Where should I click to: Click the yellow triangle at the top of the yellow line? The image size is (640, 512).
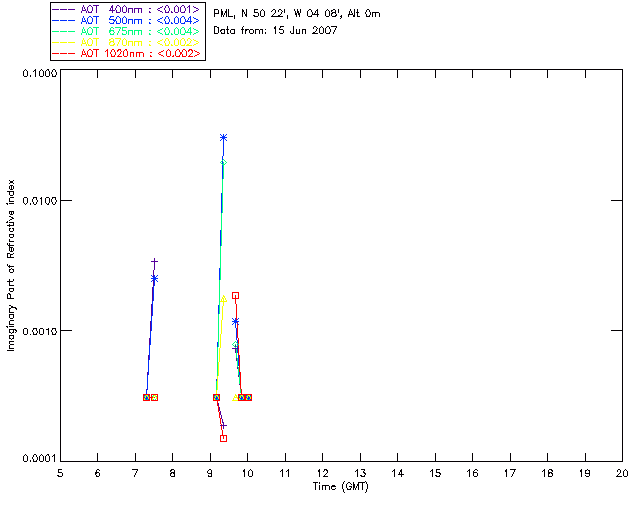pyautogui.click(x=223, y=299)
